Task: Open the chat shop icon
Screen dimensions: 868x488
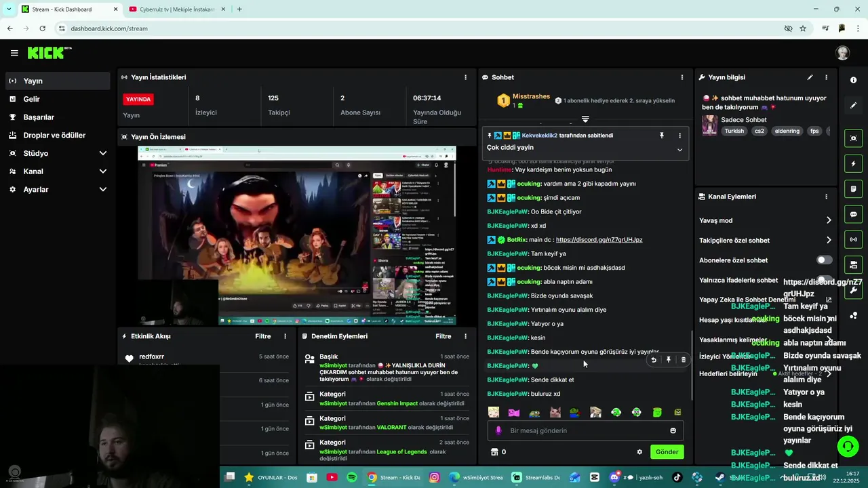Action: [x=494, y=452]
